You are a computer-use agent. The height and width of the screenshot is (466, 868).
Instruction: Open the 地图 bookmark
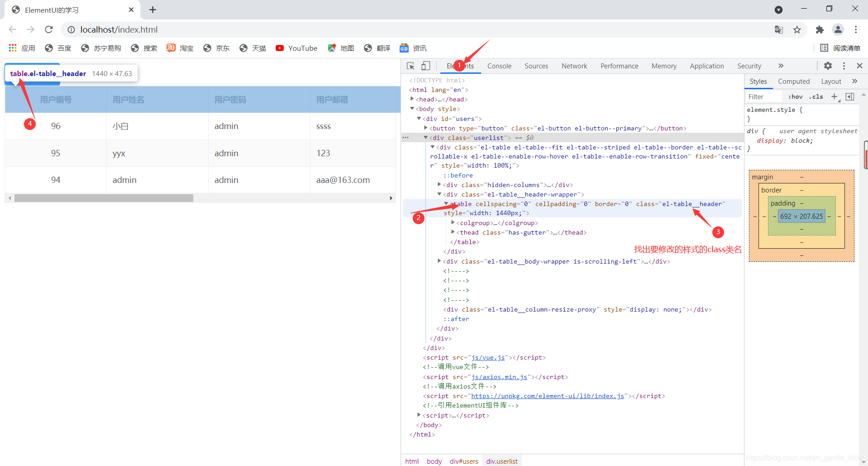pos(341,48)
